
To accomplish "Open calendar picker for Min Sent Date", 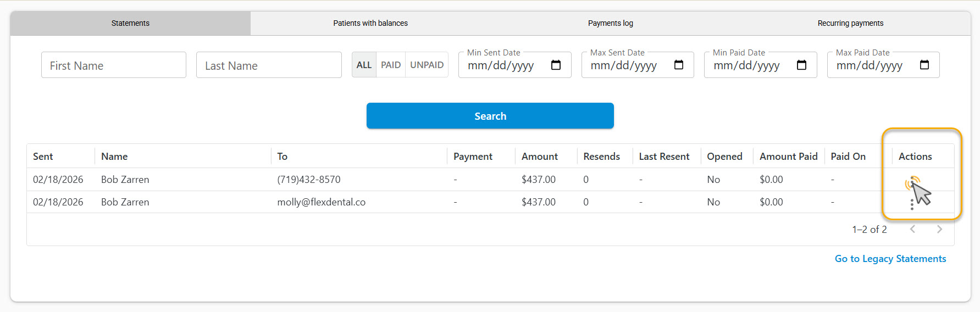I will click(x=556, y=65).
